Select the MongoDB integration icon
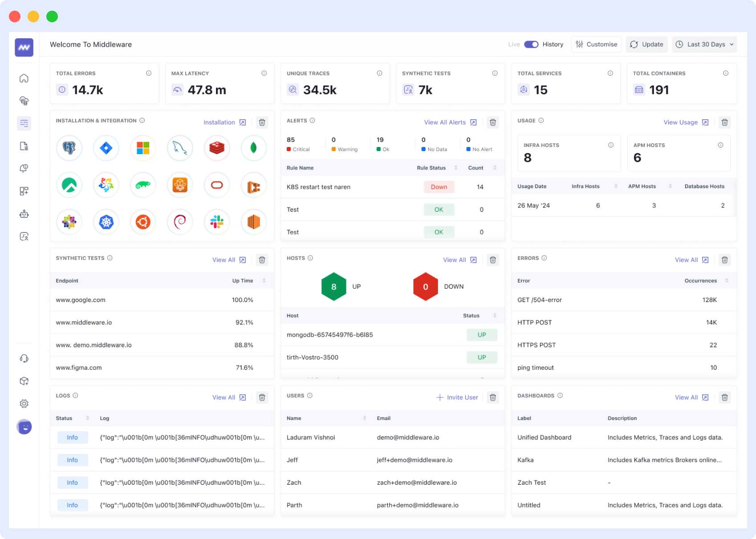756x539 pixels. pos(253,148)
